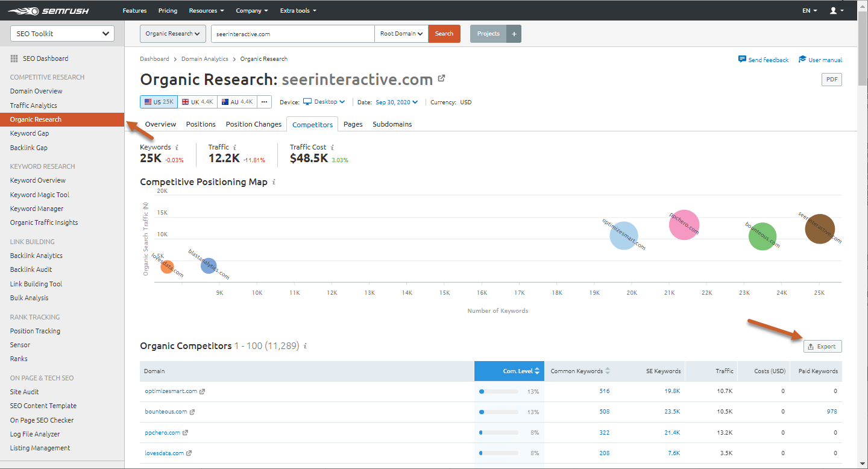The image size is (868, 469).
Task: Click the Export button
Action: [x=822, y=346]
